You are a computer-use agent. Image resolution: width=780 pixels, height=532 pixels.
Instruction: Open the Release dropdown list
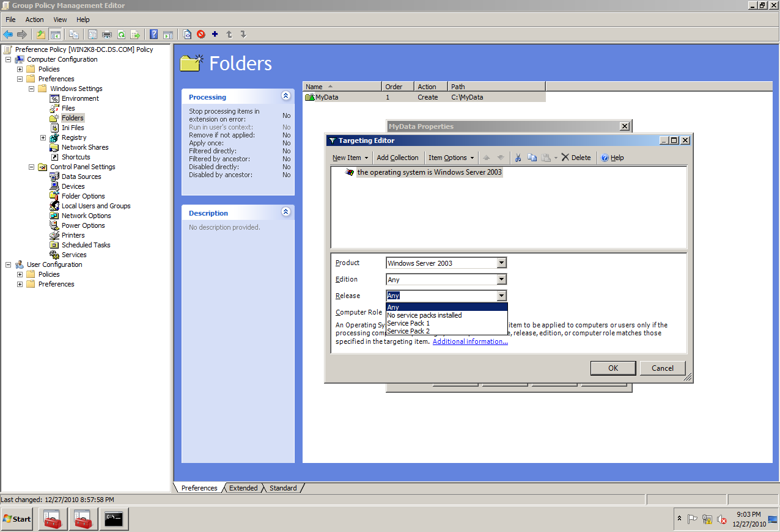501,296
